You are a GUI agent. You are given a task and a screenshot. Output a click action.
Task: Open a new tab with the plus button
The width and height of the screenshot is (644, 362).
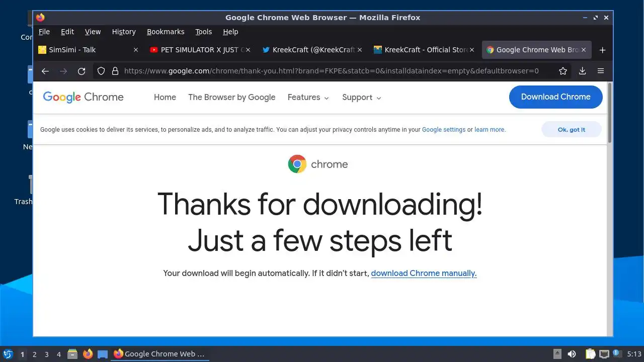602,50
